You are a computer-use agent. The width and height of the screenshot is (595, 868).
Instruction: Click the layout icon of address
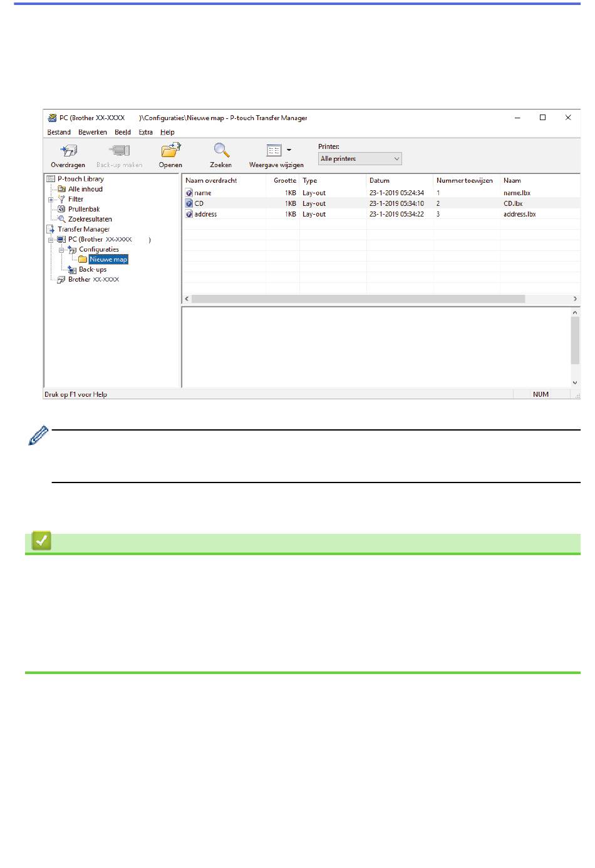189,214
